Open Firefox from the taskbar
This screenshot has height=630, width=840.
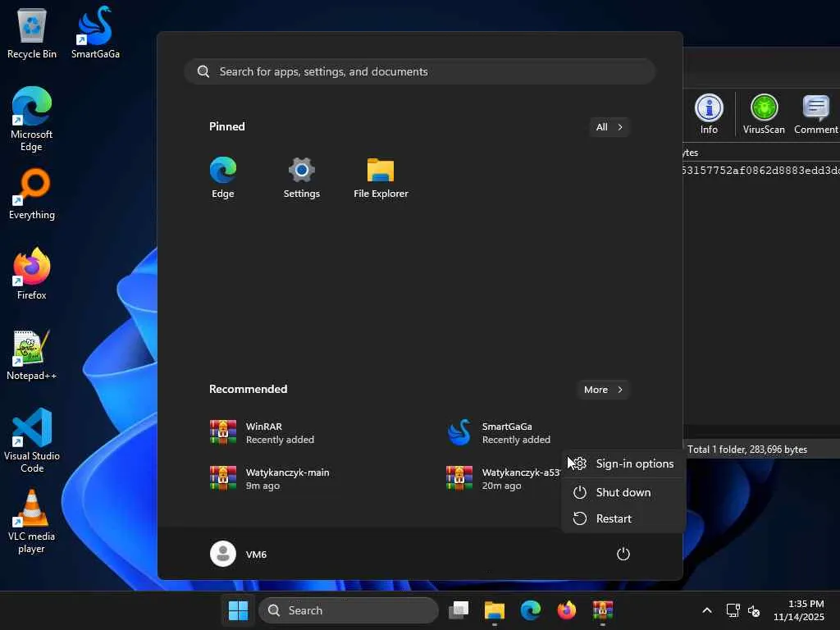click(566, 610)
